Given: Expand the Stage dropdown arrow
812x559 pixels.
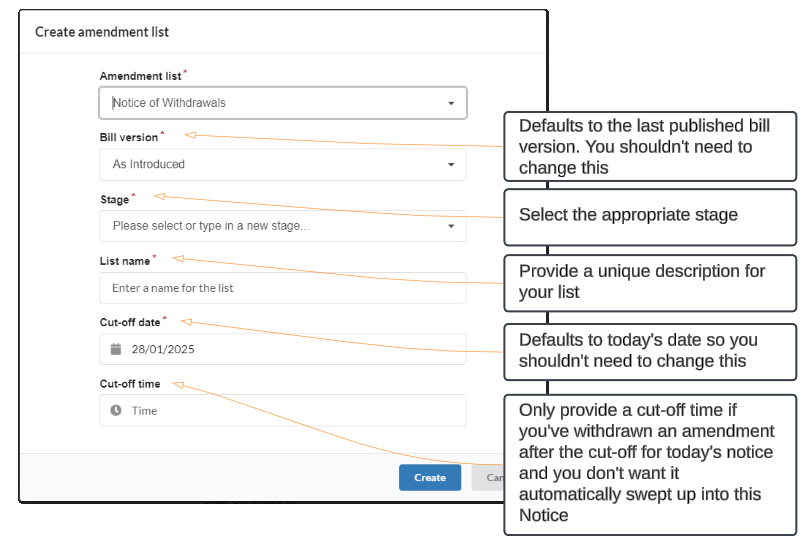Looking at the screenshot, I should [x=451, y=226].
